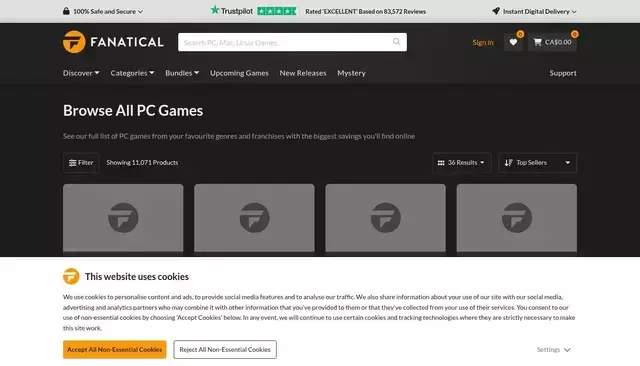Click the rocket Instant Digital Delivery icon
This screenshot has height=366, width=640.
point(496,11)
